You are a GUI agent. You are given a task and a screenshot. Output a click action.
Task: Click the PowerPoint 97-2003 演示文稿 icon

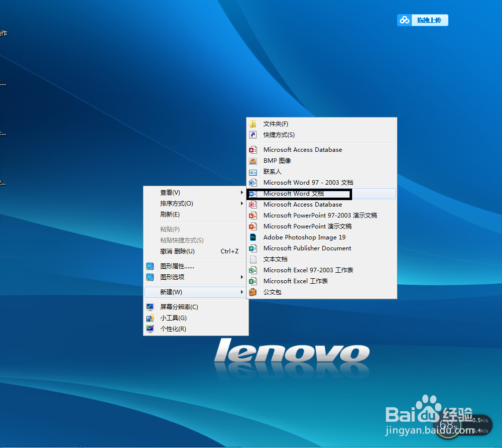[253, 216]
